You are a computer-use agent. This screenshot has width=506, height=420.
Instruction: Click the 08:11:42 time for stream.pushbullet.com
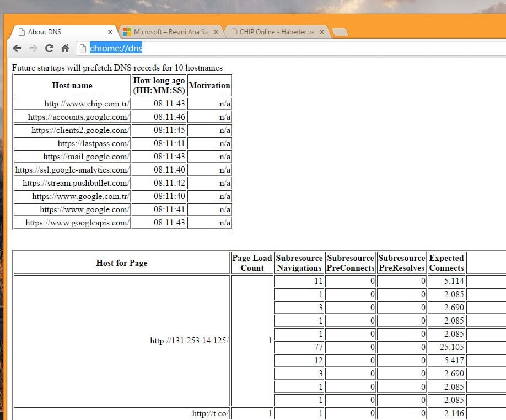tap(159, 183)
